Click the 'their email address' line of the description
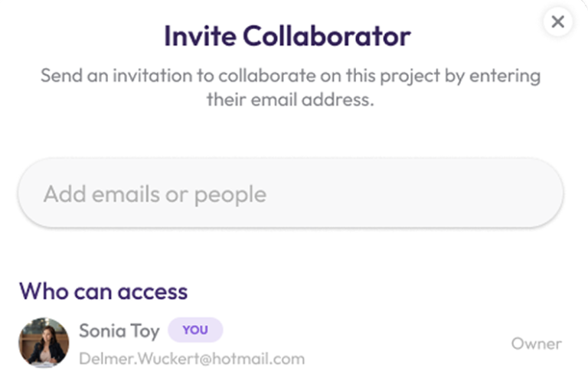 [x=291, y=99]
